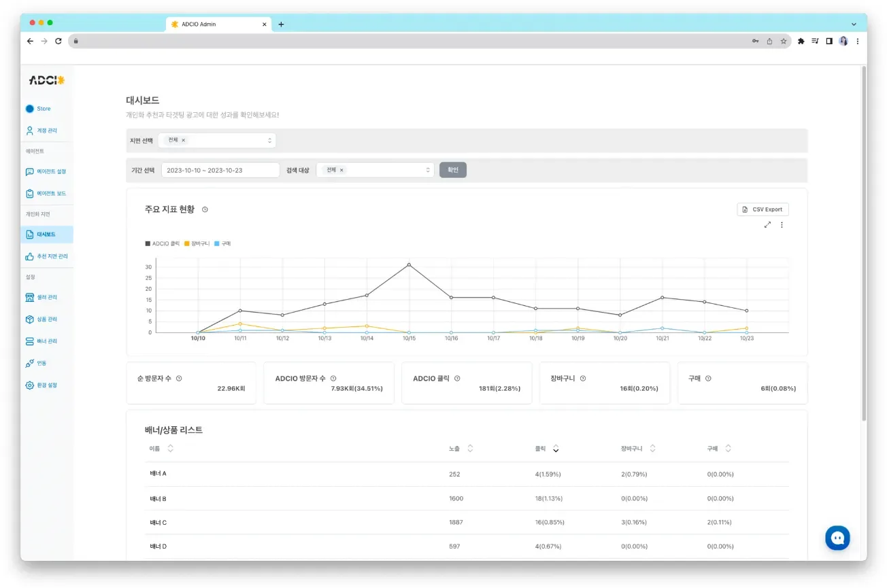Click the 확인 button
The image size is (887, 588).
coord(453,170)
